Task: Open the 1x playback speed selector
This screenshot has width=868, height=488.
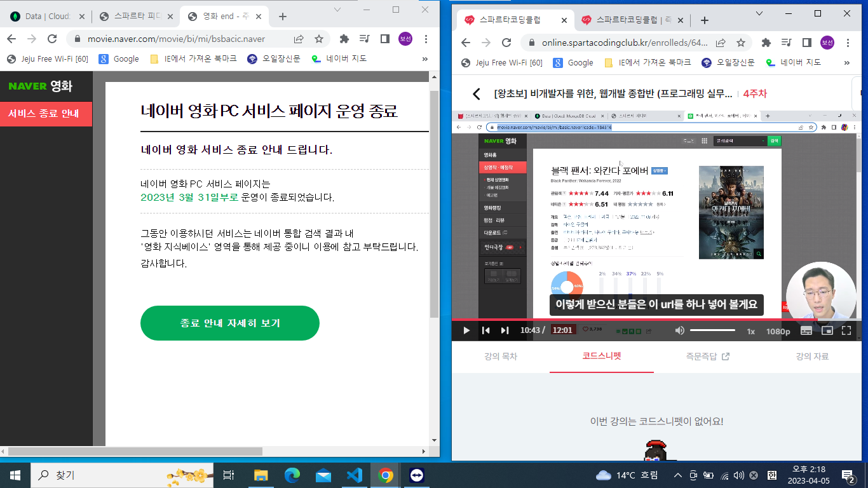Action: (750, 331)
